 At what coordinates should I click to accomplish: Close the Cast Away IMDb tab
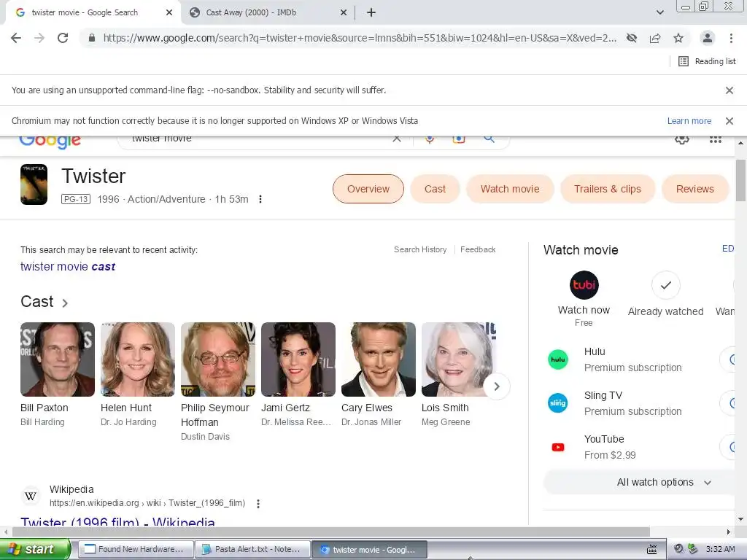344,13
